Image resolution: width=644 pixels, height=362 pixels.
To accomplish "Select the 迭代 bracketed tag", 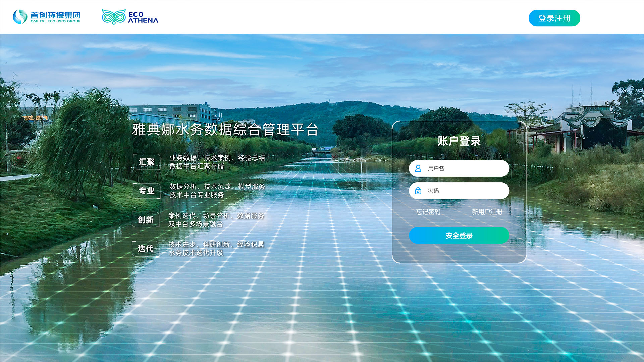I will click(146, 248).
